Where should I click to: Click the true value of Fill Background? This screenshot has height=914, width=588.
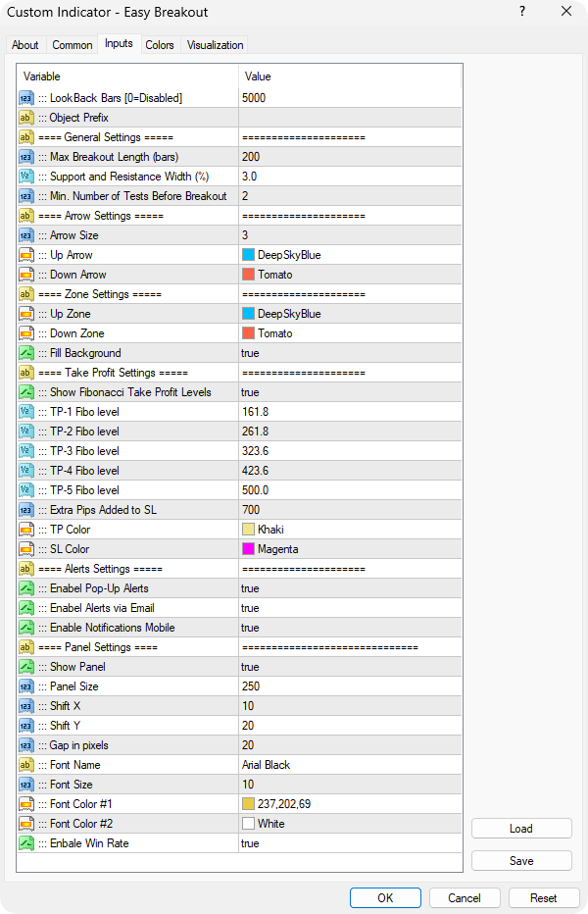(250, 353)
